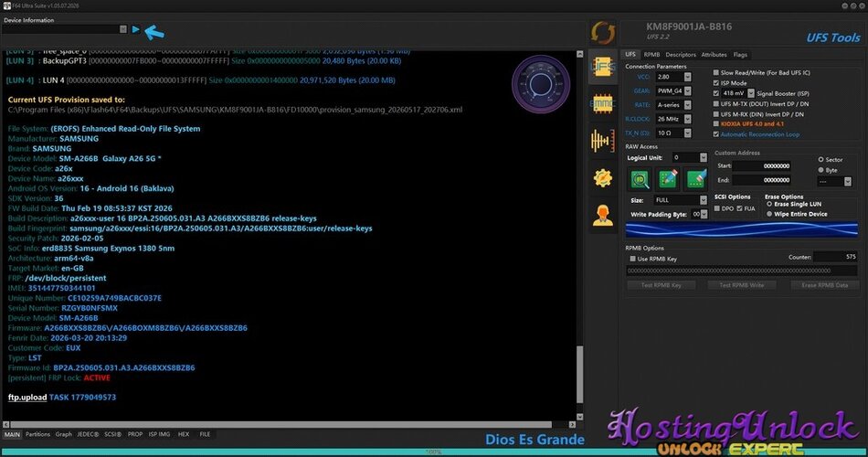This screenshot has height=457, width=868.
Task: Click the write chip pencil icon
Action: (668, 179)
